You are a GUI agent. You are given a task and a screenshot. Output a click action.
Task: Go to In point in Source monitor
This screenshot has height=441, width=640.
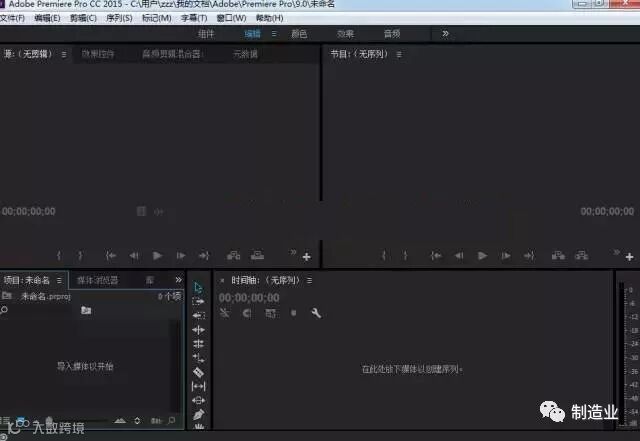(111, 256)
